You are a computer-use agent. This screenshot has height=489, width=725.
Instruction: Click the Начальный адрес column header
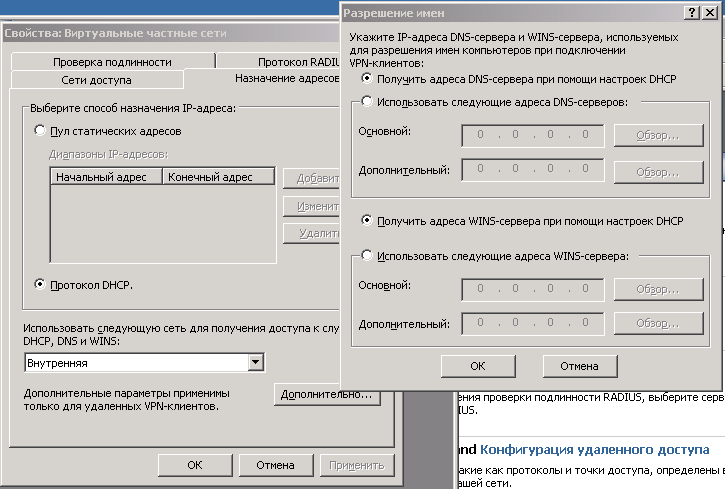coord(106,177)
